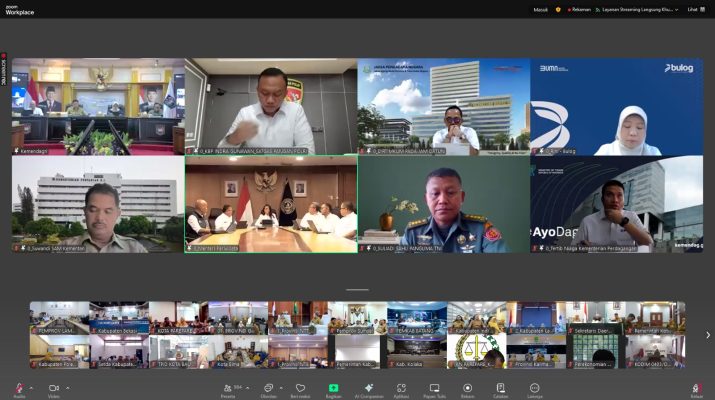Select the Kemendagri participant video tile
This screenshot has width=715, height=400.
[x=98, y=105]
